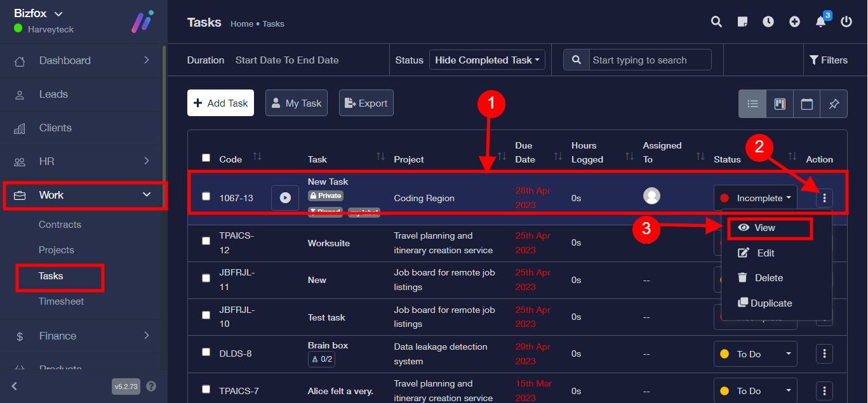Click the clock timer icon in header
Image resolution: width=868 pixels, height=403 pixels.
click(768, 22)
